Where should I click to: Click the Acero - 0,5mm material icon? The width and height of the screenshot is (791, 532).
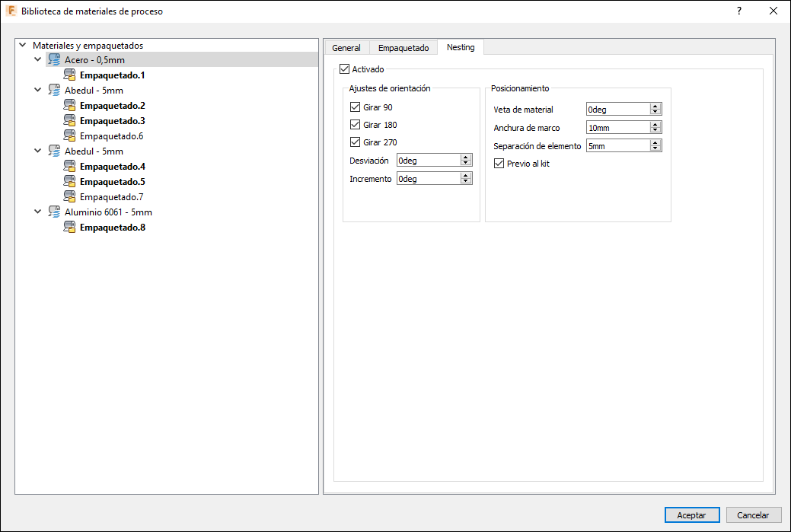[x=55, y=60]
